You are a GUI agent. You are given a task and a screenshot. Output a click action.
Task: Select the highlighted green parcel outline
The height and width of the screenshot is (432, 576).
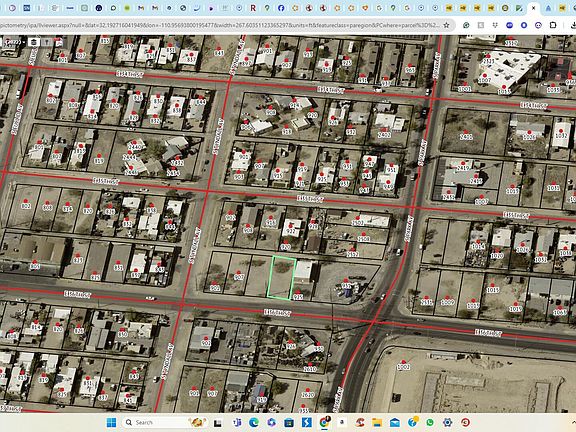point(281,277)
